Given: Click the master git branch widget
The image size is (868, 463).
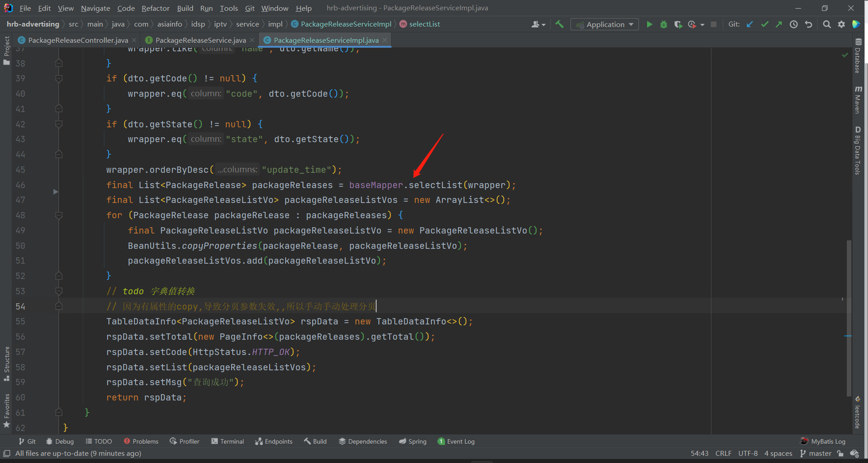Looking at the screenshot, I should 816,454.
